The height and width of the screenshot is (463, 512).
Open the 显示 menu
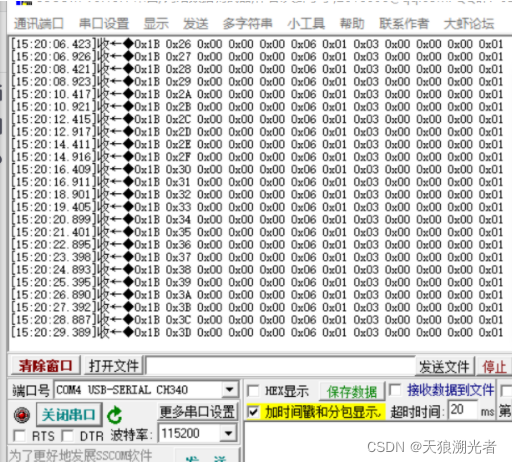pyautogui.click(x=156, y=24)
